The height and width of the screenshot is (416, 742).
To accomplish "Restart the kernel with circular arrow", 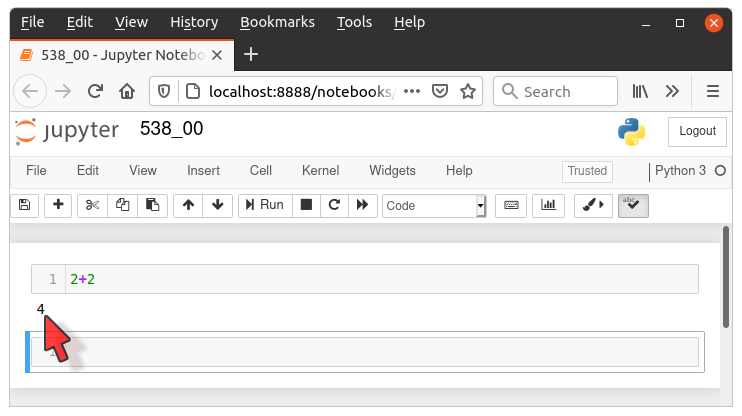I will (334, 205).
